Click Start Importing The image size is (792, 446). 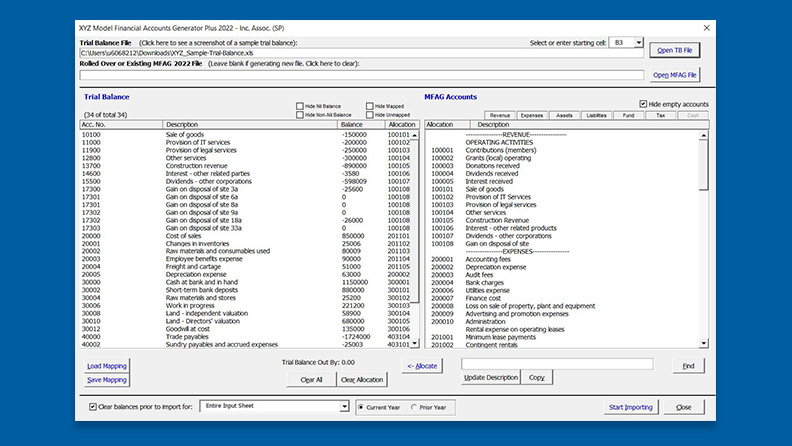point(632,407)
